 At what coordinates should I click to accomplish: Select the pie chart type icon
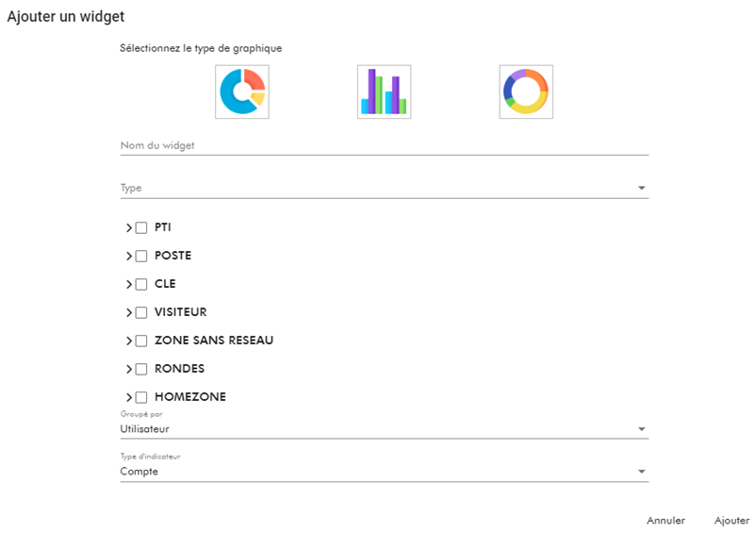pyautogui.click(x=242, y=92)
